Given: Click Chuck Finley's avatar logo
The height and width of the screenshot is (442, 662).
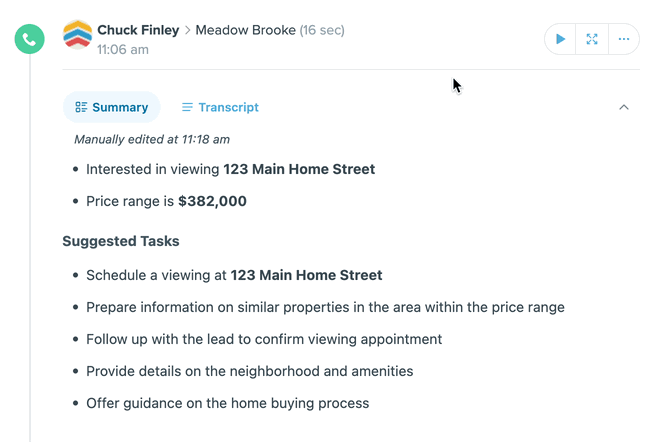Looking at the screenshot, I should pos(77,35).
